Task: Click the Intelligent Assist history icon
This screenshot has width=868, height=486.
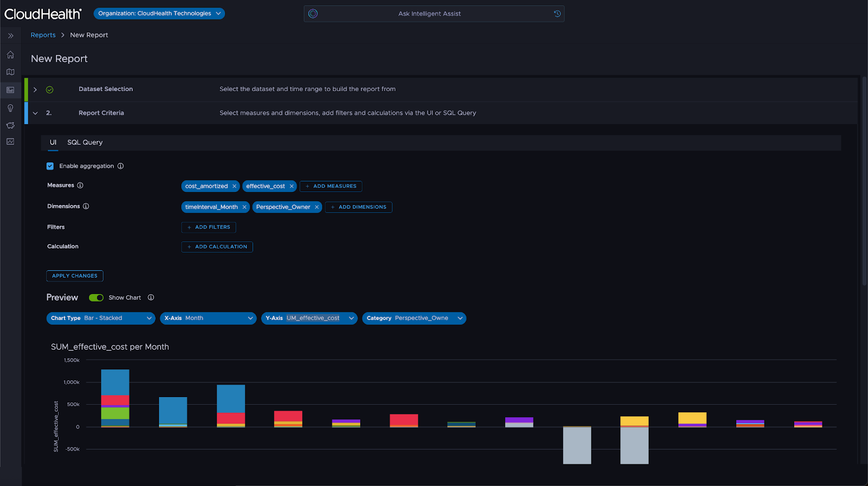Action: tap(557, 14)
